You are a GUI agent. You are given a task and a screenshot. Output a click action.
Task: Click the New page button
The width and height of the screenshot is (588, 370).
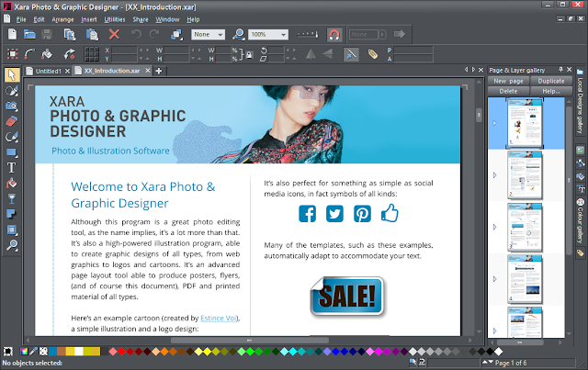pos(508,81)
